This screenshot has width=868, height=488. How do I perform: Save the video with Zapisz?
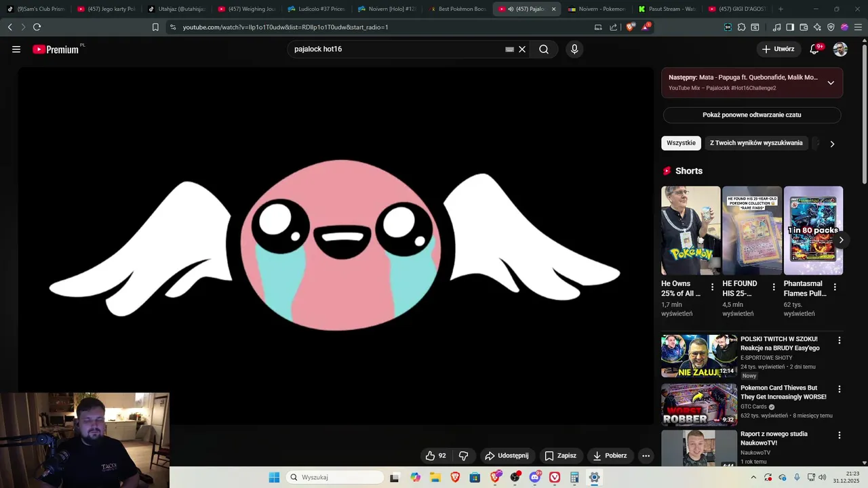tap(561, 455)
